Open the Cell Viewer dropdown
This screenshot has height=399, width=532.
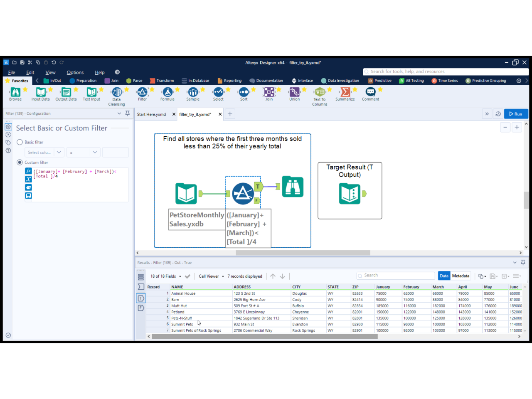point(210,276)
